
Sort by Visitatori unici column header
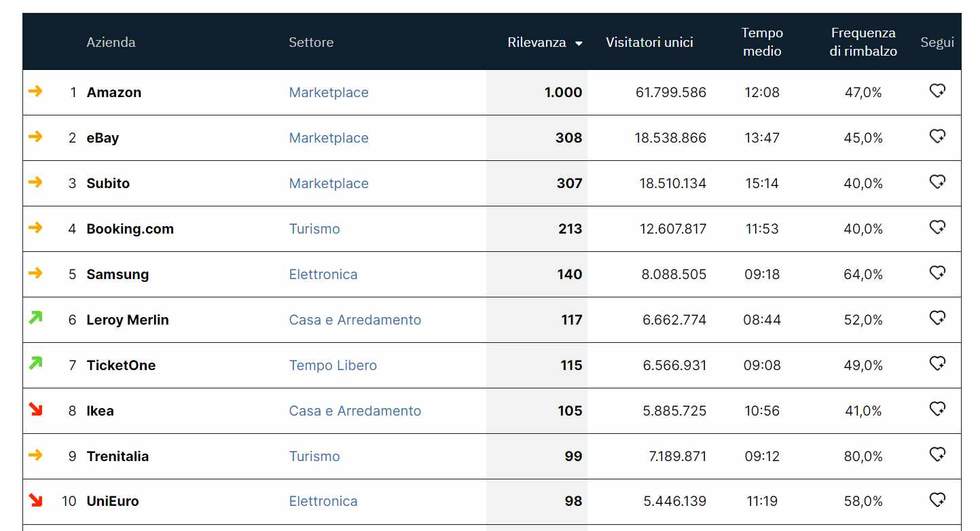coord(649,42)
